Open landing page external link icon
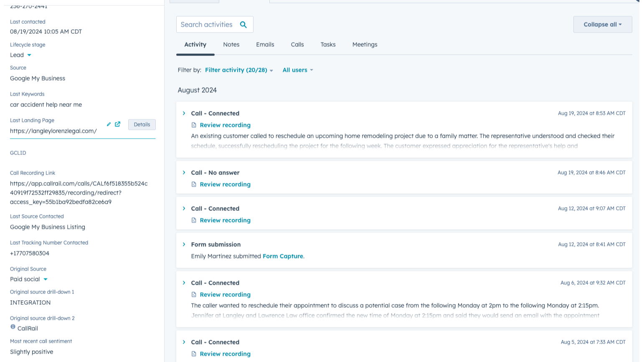 pos(118,124)
